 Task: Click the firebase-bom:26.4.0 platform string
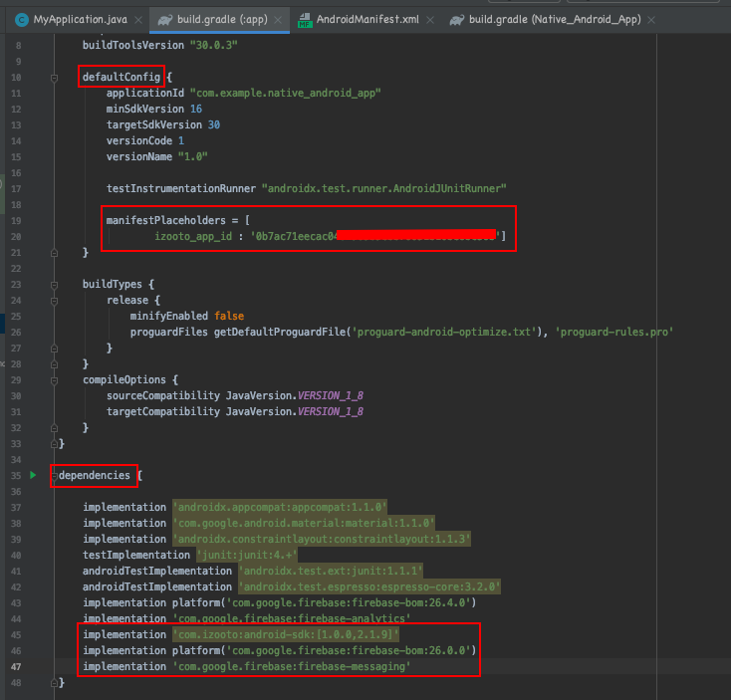(x=349, y=602)
